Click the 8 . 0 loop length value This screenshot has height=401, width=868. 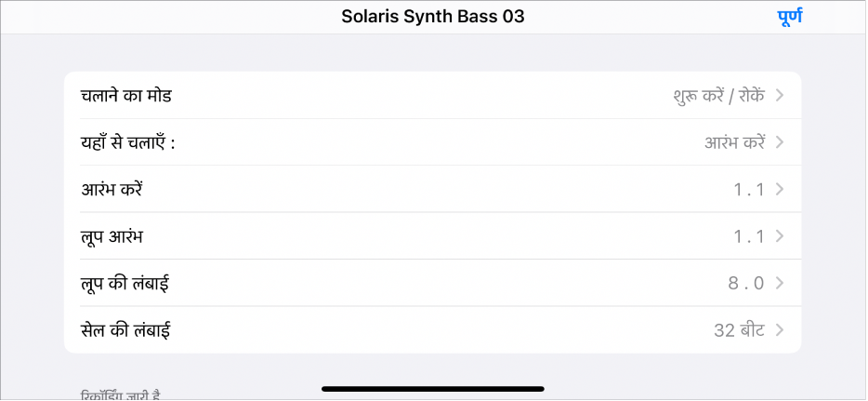(747, 283)
